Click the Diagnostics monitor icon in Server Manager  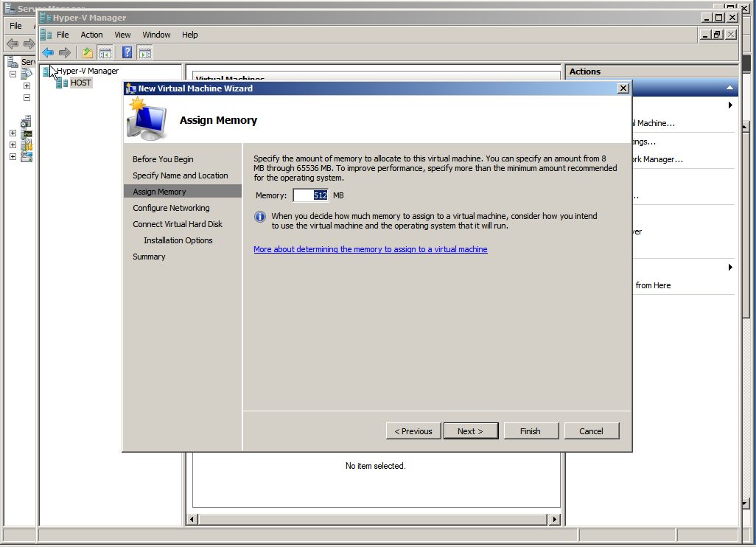(x=27, y=133)
